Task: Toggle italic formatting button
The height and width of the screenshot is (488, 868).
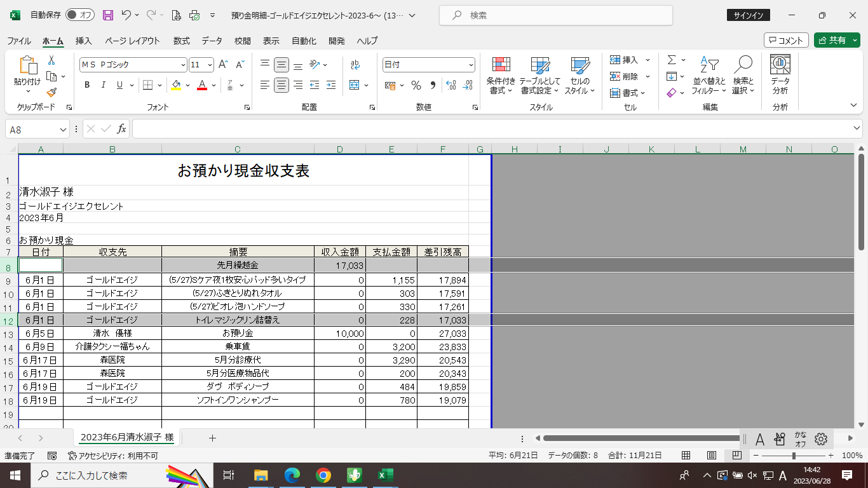Action: click(104, 85)
